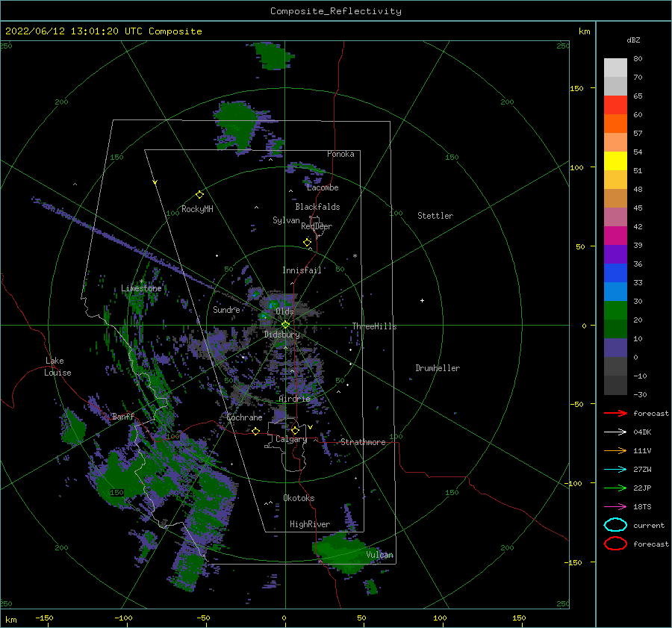Click the Sundre town label

point(226,310)
